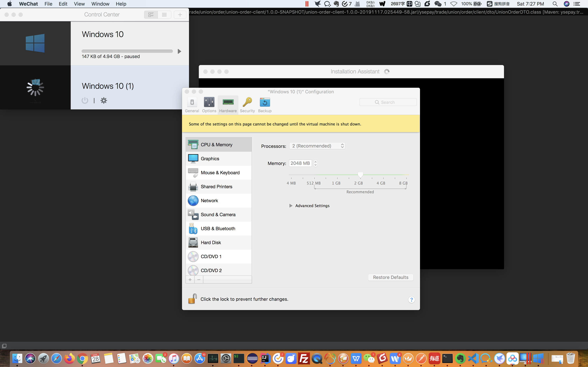Click the Memory stepper arrows
The height and width of the screenshot is (367, 588).
pos(315,163)
